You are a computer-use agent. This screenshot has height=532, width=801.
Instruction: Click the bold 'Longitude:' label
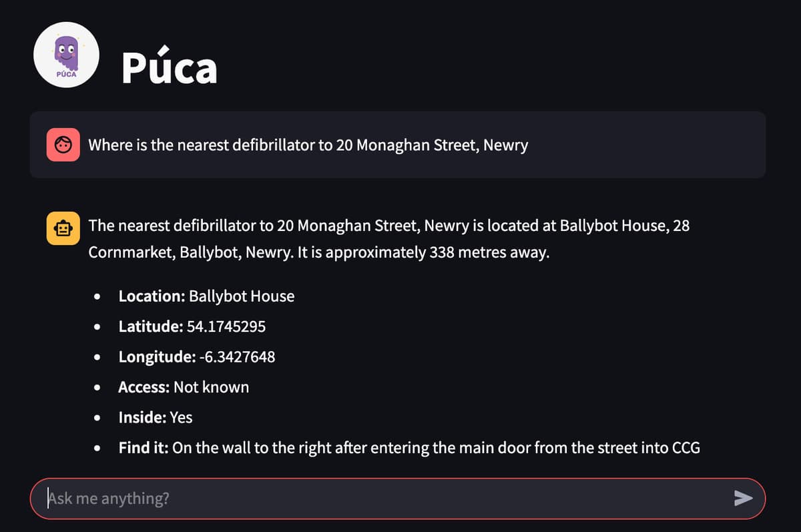click(x=158, y=357)
